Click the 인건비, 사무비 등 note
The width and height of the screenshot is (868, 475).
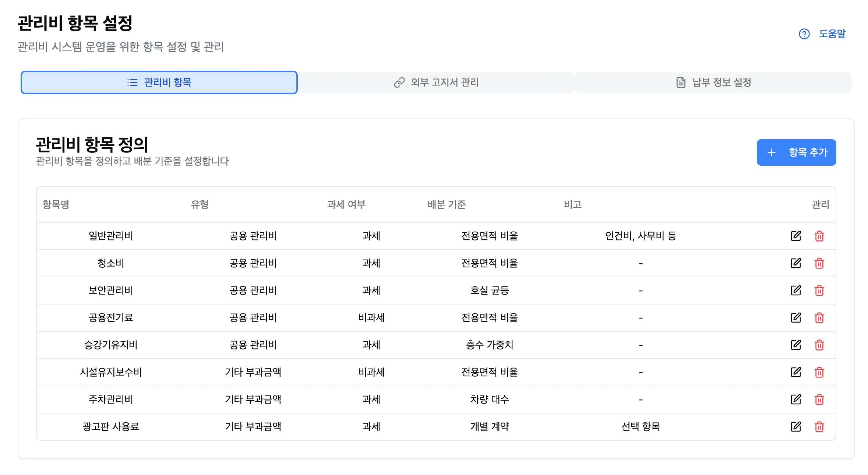pyautogui.click(x=641, y=236)
